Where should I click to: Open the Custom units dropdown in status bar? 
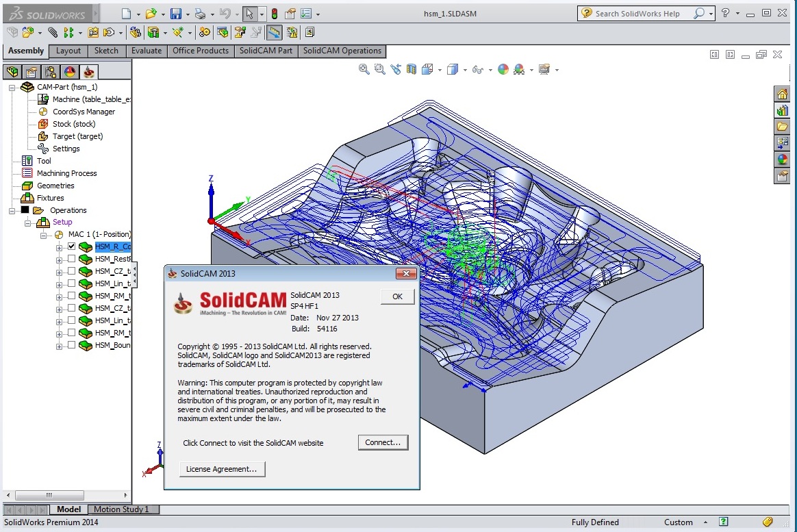coord(705,522)
